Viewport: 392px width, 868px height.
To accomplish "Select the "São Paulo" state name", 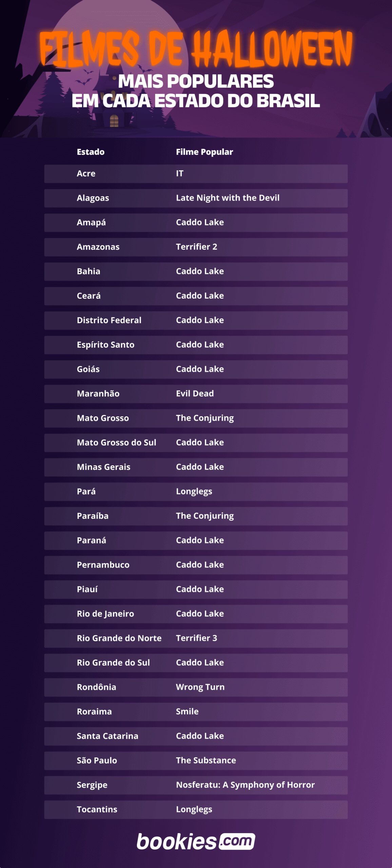I will 97,761.
